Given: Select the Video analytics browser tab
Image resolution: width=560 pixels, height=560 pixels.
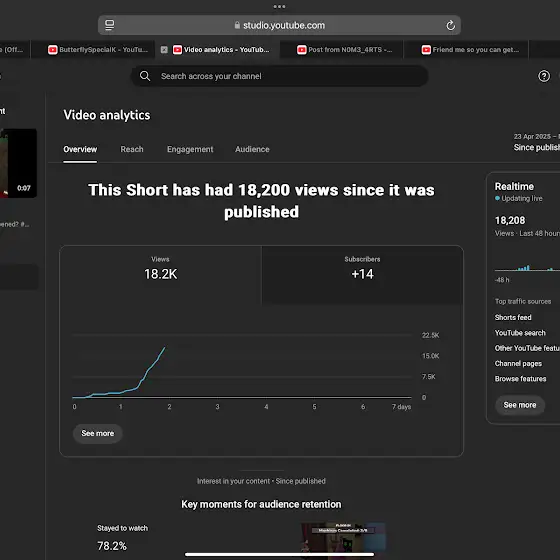Looking at the screenshot, I should tap(218, 50).
